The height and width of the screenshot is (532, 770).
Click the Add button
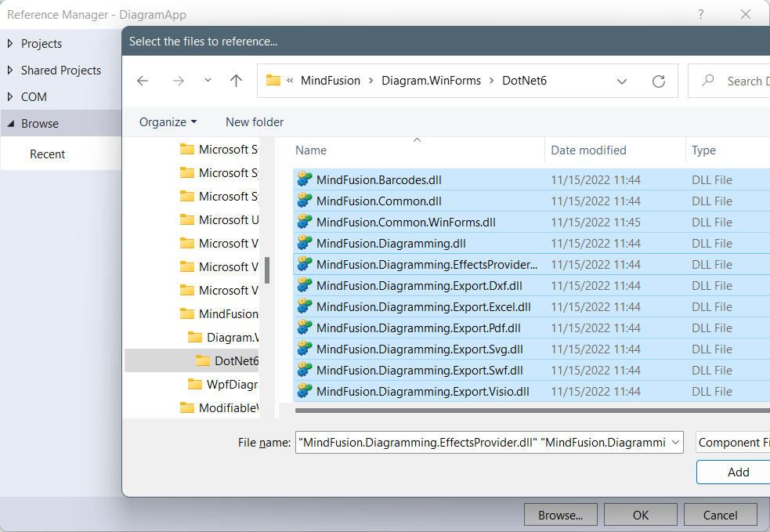pos(733,472)
